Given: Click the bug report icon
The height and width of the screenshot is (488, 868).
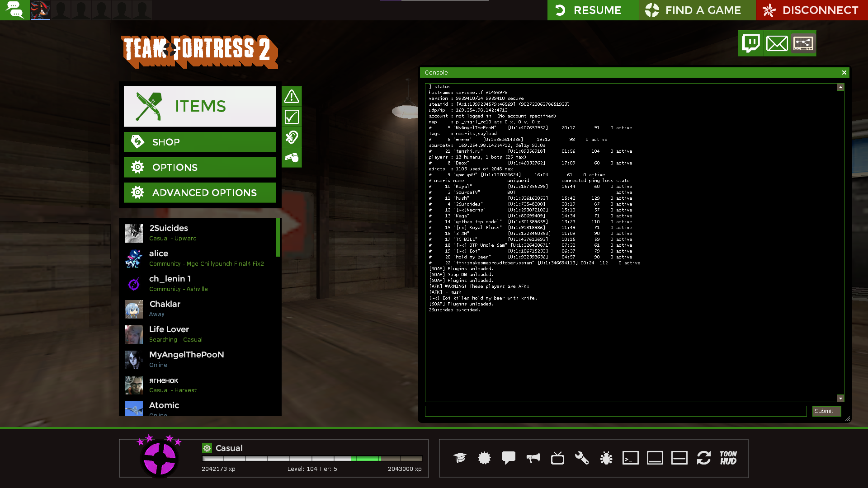Looking at the screenshot, I should click(606, 458).
